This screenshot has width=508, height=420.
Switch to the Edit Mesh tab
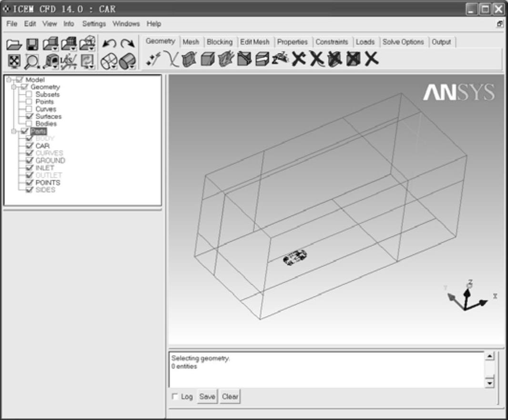click(254, 42)
